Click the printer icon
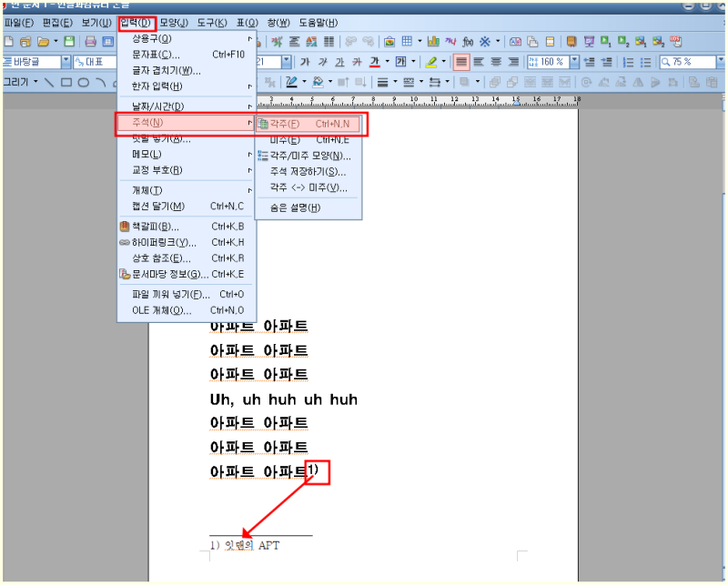 click(90, 42)
